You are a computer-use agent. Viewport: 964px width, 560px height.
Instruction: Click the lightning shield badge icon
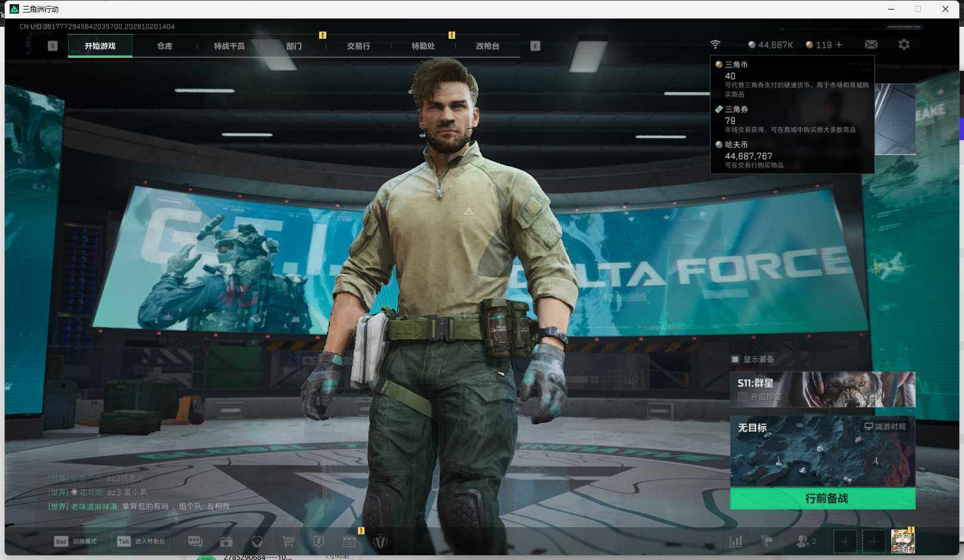point(319,542)
